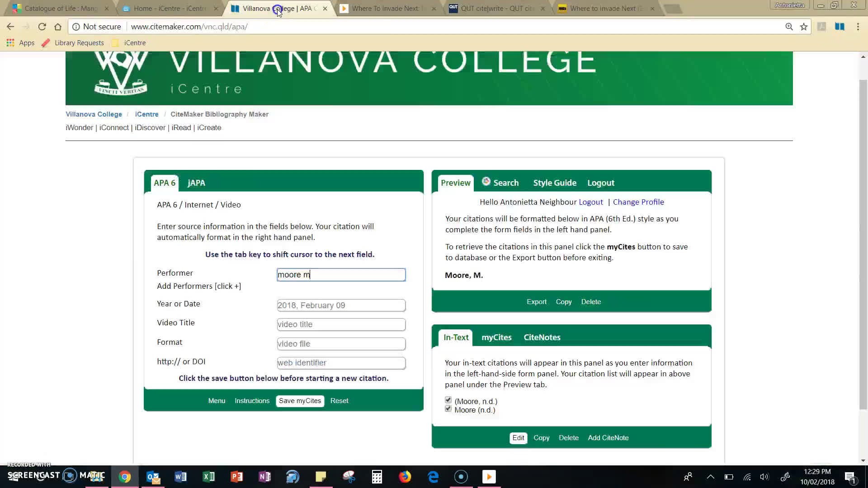Open the browser home page icon
Screen dimensions: 868x488
tap(58, 27)
